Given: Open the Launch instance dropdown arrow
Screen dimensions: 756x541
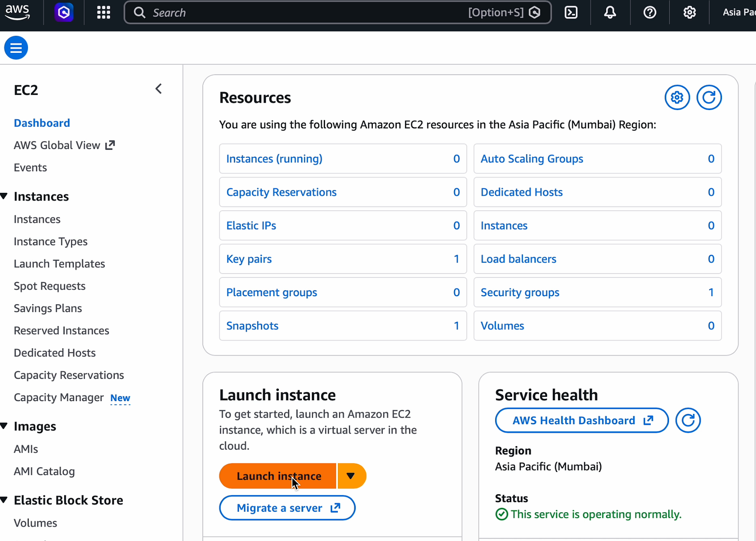Looking at the screenshot, I should click(x=351, y=476).
